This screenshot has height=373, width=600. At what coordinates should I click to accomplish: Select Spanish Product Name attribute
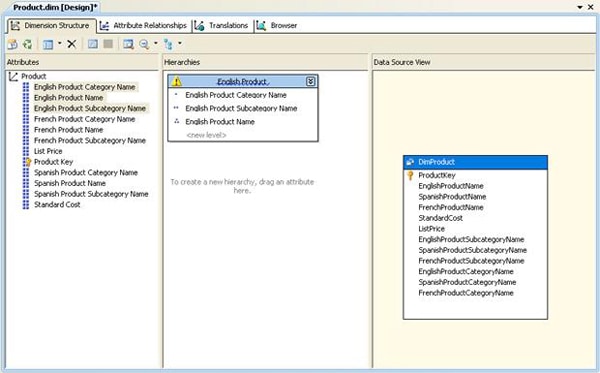coord(70,184)
